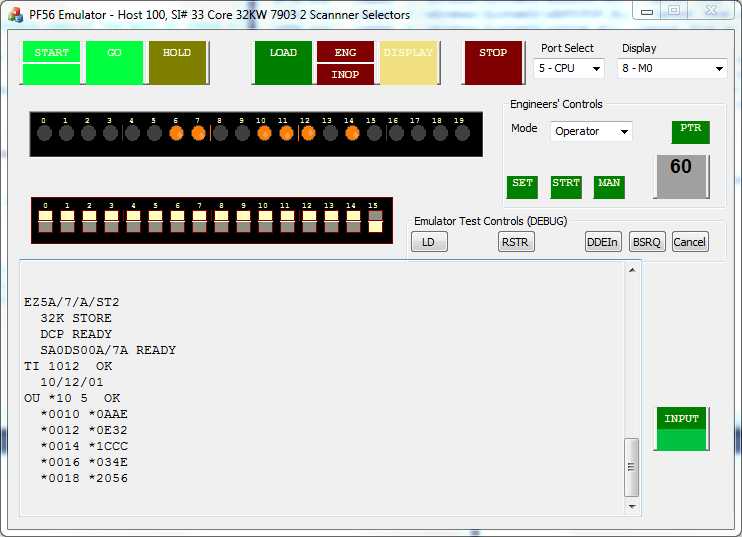742x537 pixels.
Task: Toggle switch 0 on the switch panel
Action: [45, 221]
